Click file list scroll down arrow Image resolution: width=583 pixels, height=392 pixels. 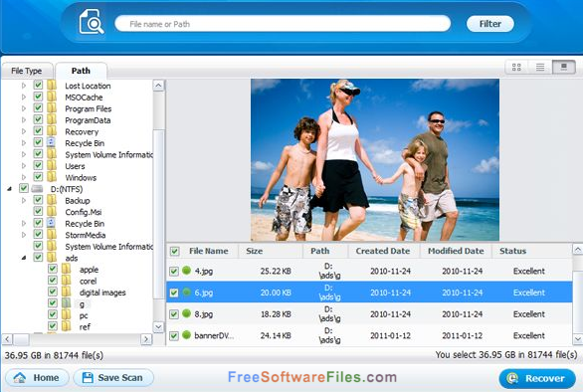(577, 339)
